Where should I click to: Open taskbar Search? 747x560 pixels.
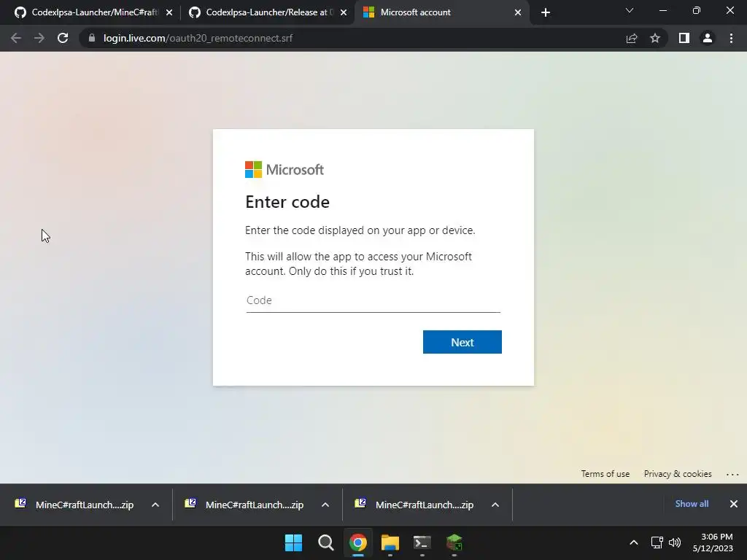[326, 542]
